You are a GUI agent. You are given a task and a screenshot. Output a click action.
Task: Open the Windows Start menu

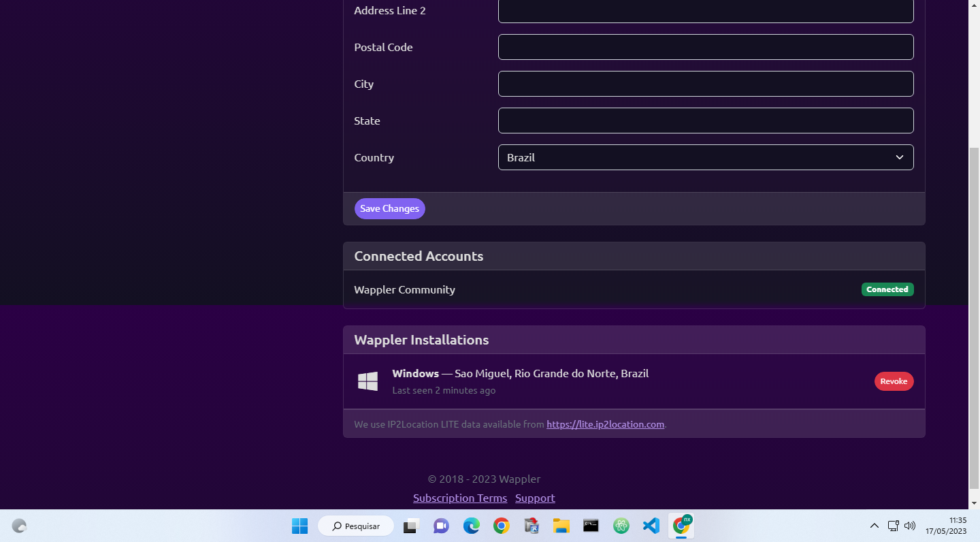coord(299,525)
